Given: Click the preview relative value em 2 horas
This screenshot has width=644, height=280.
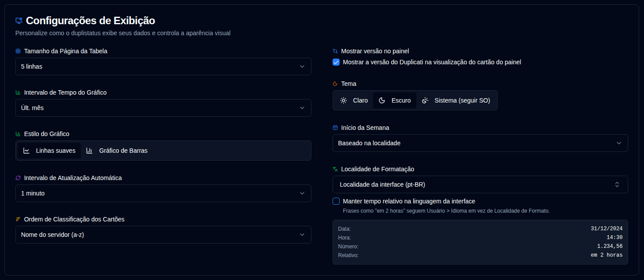Looking at the screenshot, I should coord(607,255).
